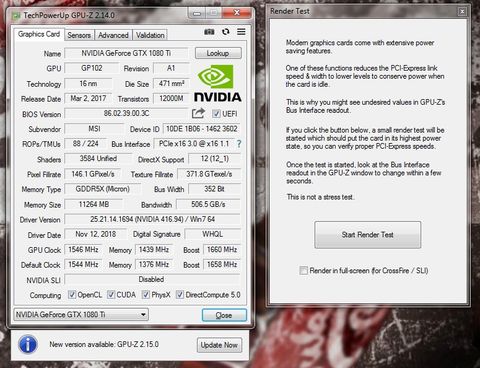Click the Pixel Fillrate value 146.1 GPixel/s
The height and width of the screenshot is (368, 480).
click(x=93, y=174)
